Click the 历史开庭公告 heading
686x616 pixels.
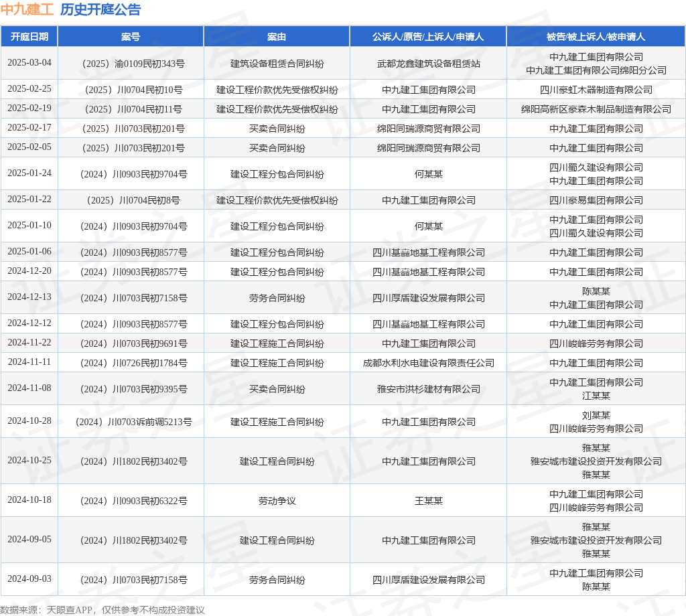pos(100,9)
